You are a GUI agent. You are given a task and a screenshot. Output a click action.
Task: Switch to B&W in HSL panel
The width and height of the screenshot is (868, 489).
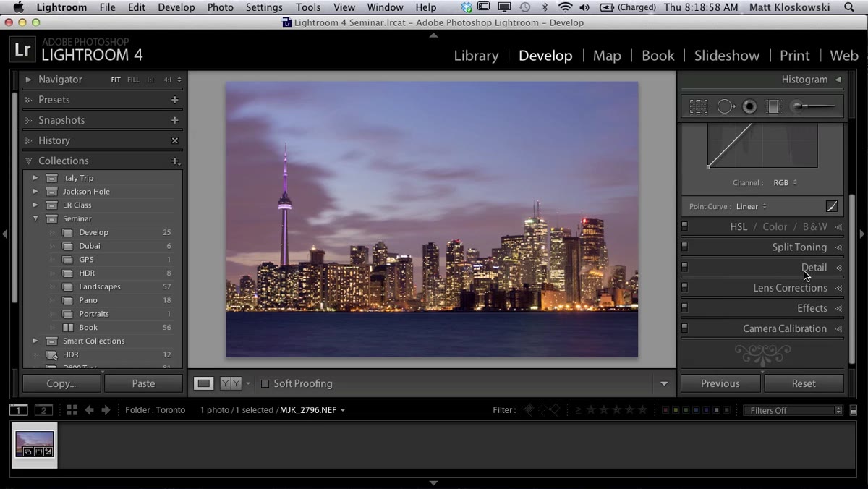click(x=814, y=226)
